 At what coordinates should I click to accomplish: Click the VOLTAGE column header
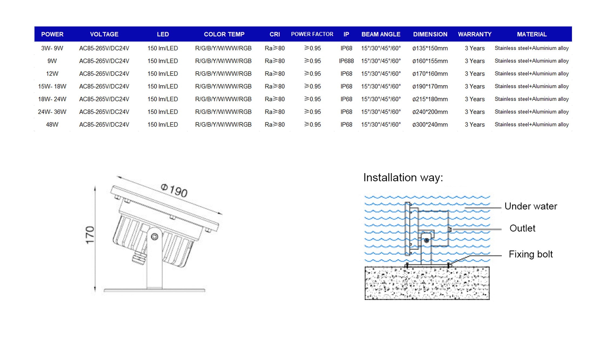pos(104,34)
